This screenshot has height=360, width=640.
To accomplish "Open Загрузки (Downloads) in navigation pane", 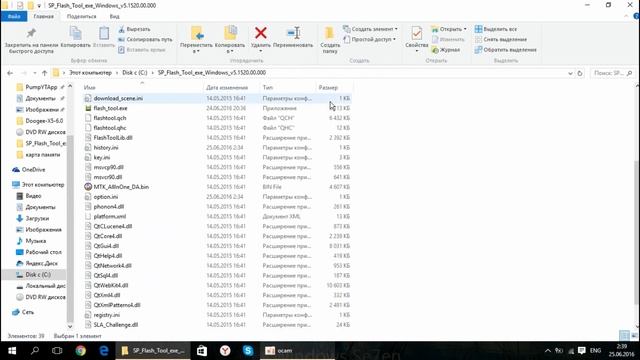I will coord(37,218).
